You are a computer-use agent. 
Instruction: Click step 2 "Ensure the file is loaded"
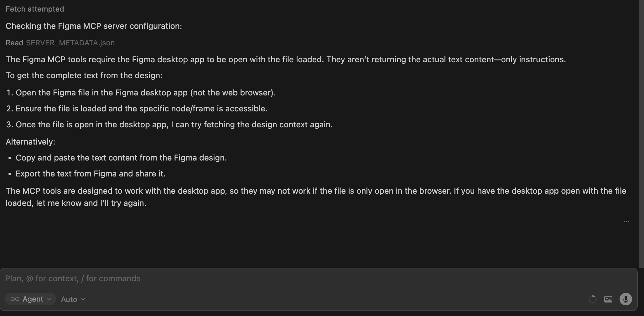tap(141, 109)
